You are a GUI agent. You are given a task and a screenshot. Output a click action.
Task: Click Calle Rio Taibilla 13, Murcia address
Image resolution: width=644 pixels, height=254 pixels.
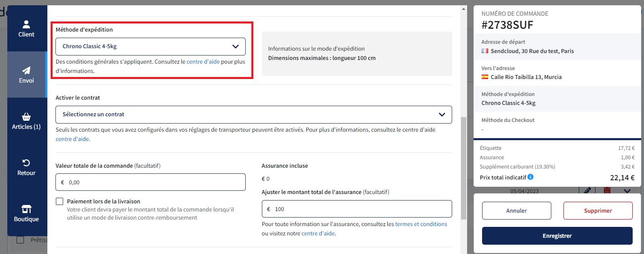click(526, 77)
